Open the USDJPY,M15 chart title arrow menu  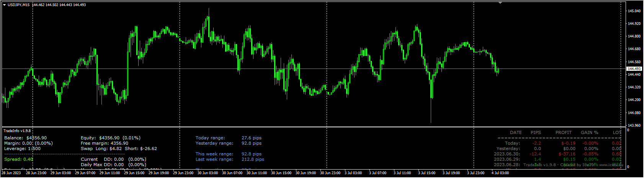pos(4,5)
